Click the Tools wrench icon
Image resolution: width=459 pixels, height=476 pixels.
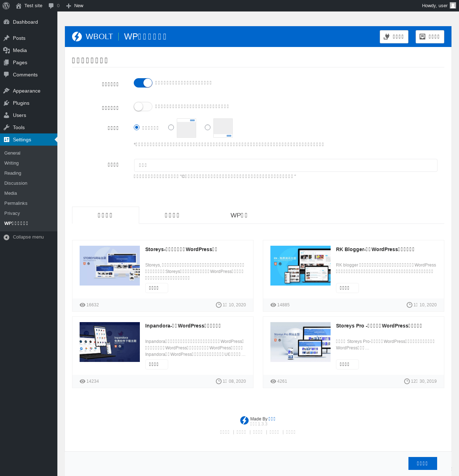click(6, 127)
